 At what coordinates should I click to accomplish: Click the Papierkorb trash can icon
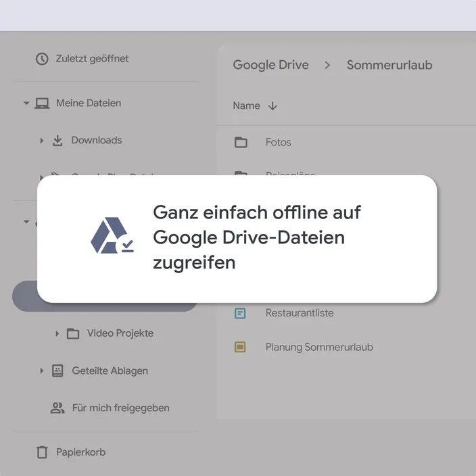point(42,452)
